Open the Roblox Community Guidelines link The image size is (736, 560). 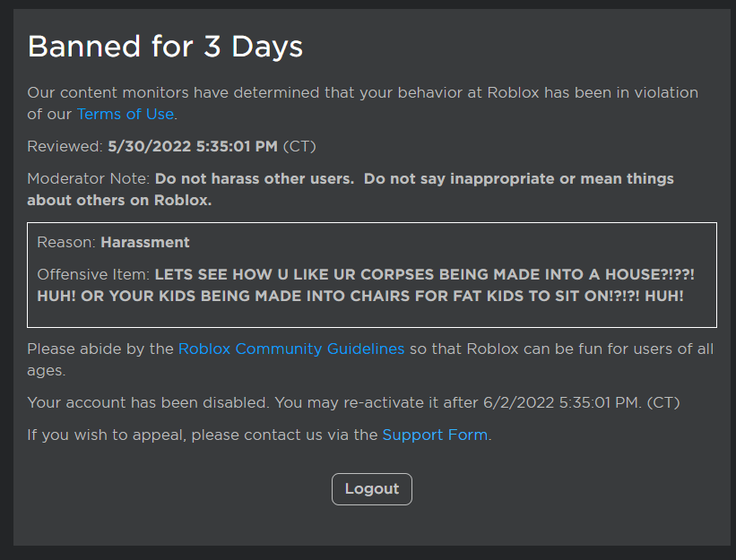(291, 349)
